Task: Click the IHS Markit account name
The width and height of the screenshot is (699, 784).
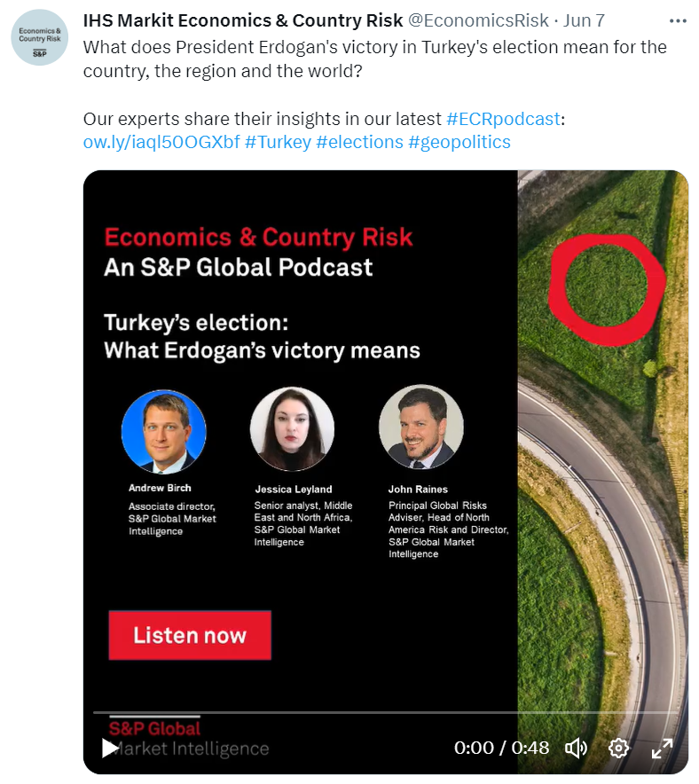Action: (x=242, y=21)
